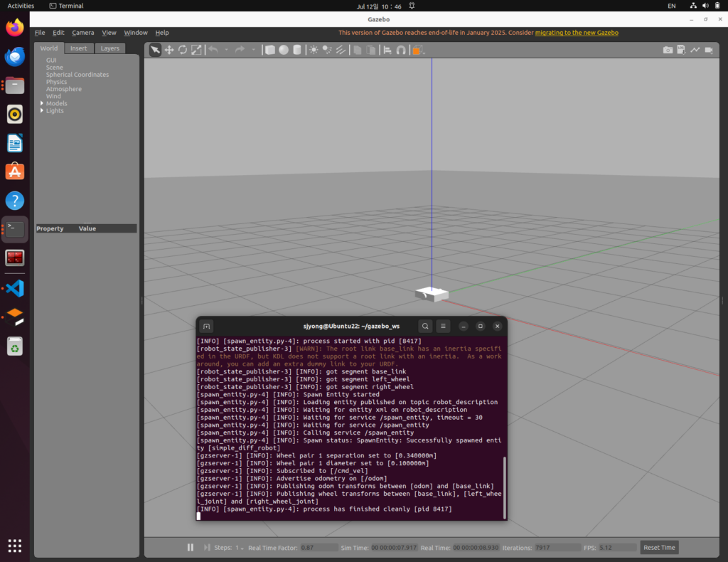Expand the Models tree node

(42, 103)
